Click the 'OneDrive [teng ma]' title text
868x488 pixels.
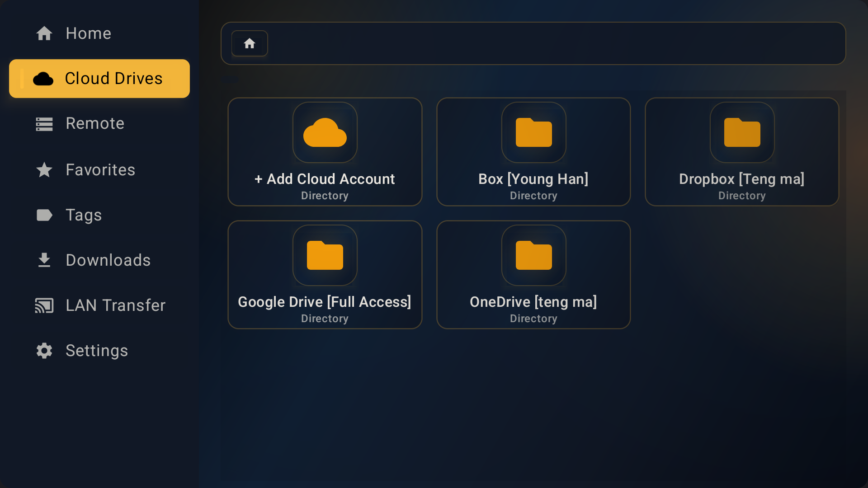click(533, 302)
